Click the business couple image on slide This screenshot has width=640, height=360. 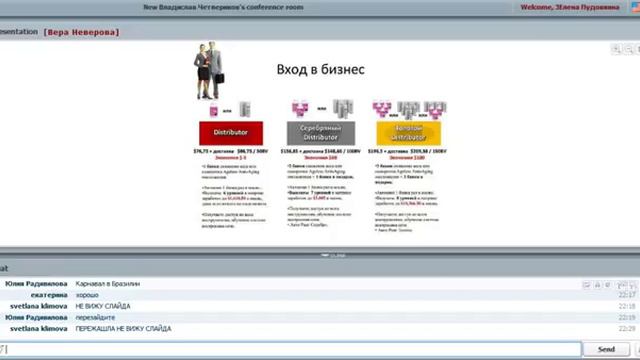(209, 70)
